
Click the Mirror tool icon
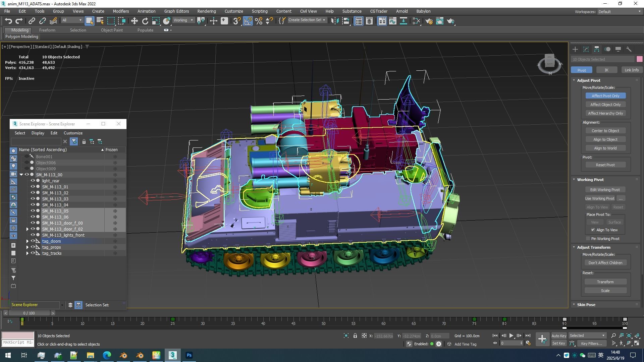click(334, 21)
